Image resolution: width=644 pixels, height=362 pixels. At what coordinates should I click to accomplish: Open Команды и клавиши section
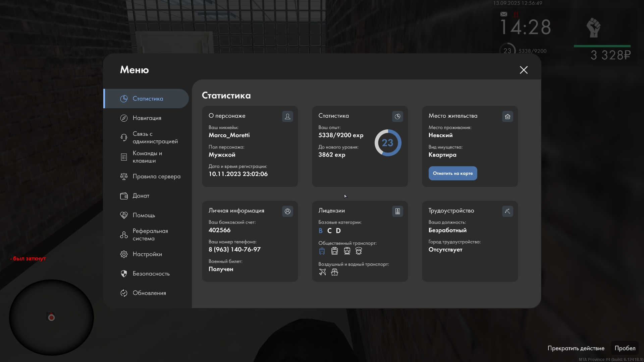(147, 157)
